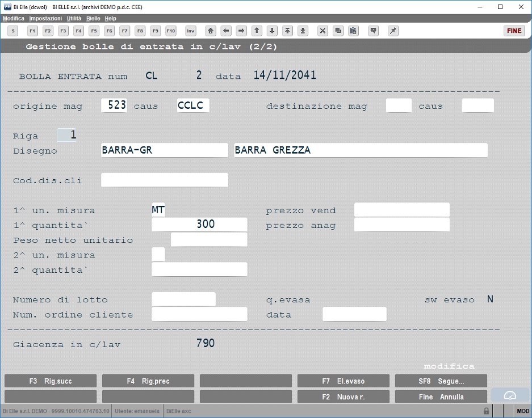
Task: Click the right arrow toolbar icon
Action: 241,31
